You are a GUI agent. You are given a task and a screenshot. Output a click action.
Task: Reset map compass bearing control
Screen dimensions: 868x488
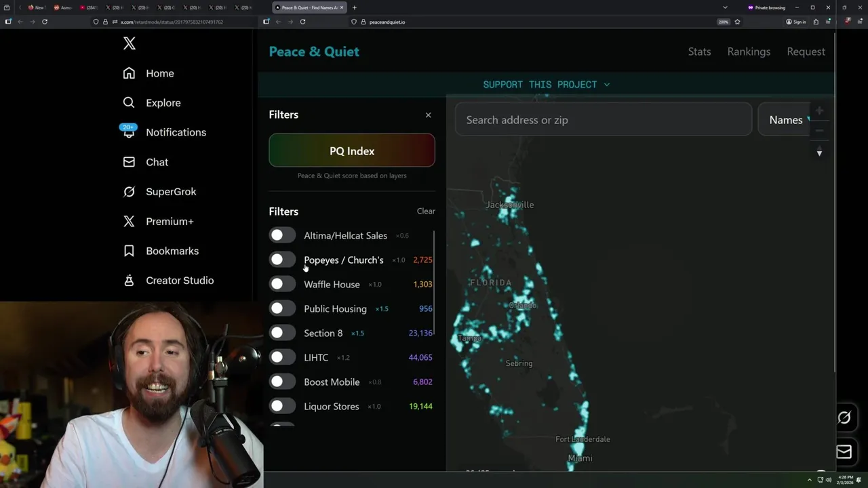[819, 152]
